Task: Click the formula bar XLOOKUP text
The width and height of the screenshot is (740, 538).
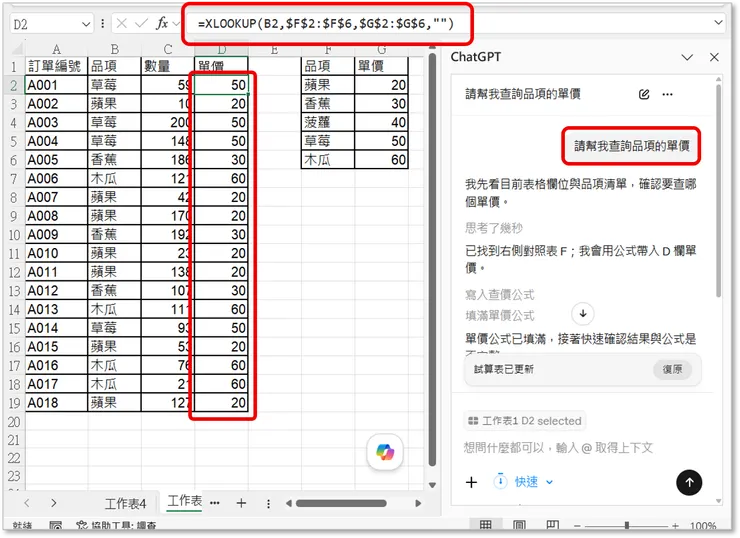Action: click(326, 23)
